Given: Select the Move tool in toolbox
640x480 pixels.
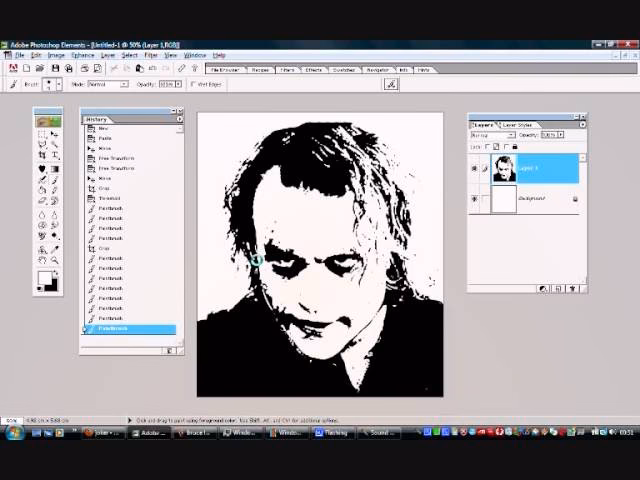Looking at the screenshot, I should (54, 134).
